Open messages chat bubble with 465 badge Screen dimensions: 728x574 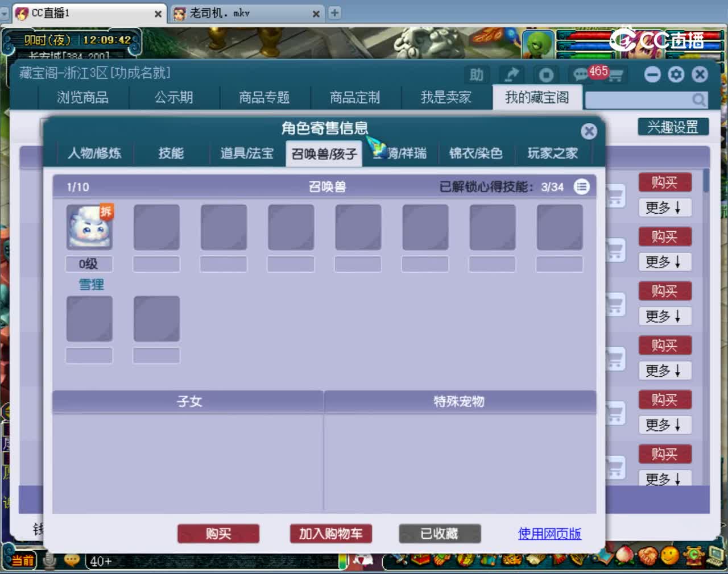[582, 74]
